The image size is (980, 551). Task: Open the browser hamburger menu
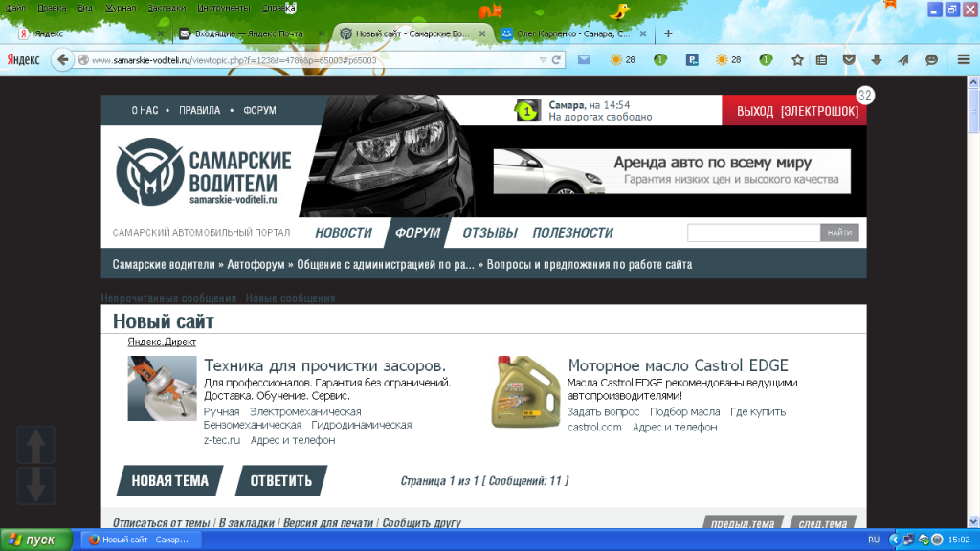point(964,60)
